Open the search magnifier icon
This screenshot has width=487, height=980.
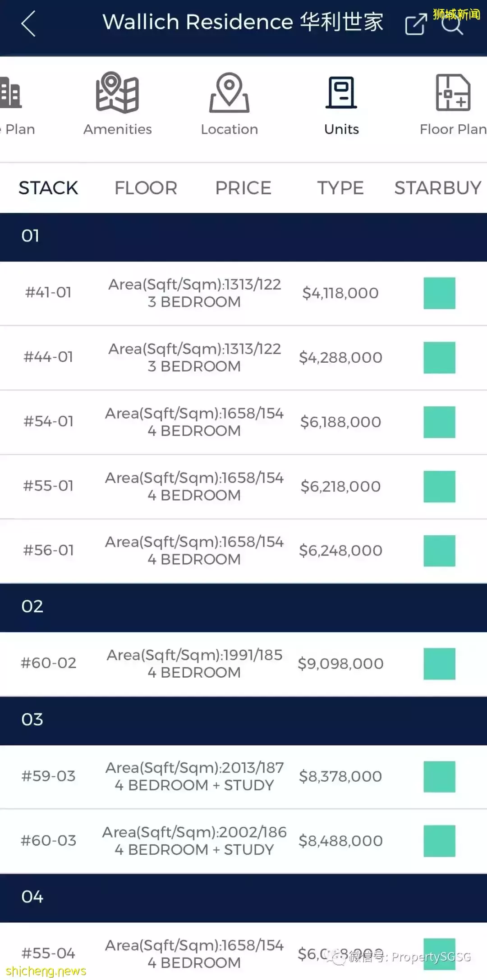(x=452, y=23)
